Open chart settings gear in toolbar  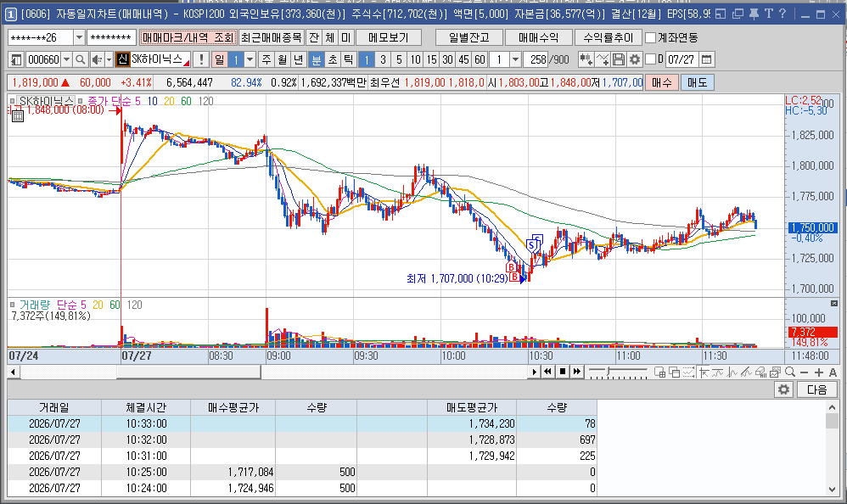coord(635,59)
